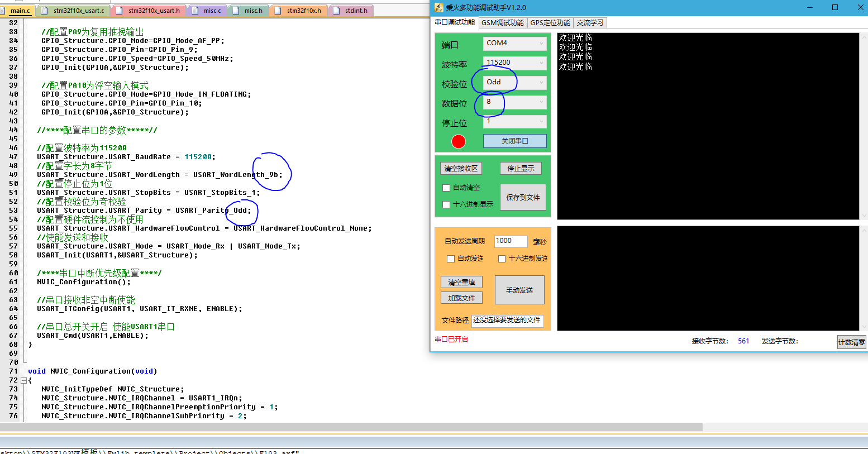Enable the 自动清空 checkbox
The height and width of the screenshot is (454, 868).
[446, 188]
